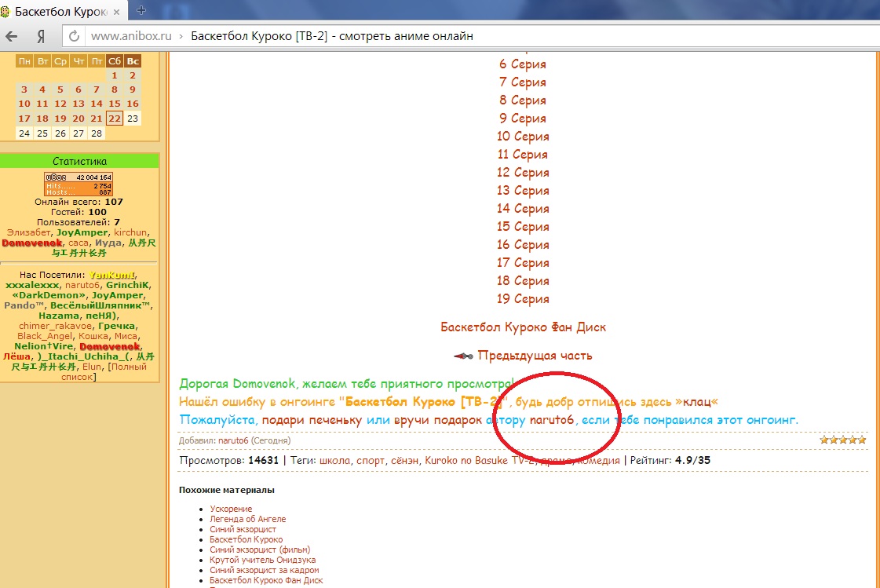Select day 22 in the calendar
880x588 pixels.
[115, 118]
